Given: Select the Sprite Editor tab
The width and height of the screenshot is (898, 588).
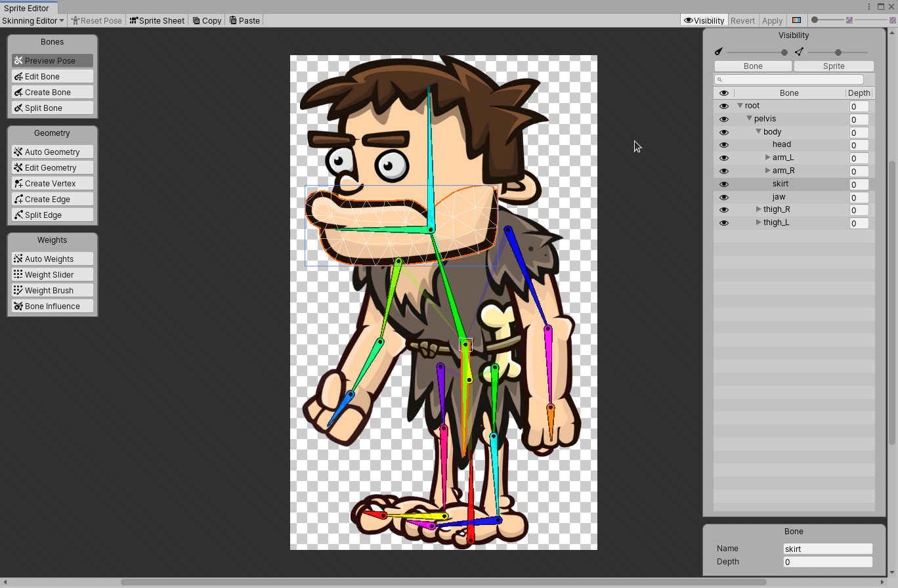Looking at the screenshot, I should pos(26,8).
